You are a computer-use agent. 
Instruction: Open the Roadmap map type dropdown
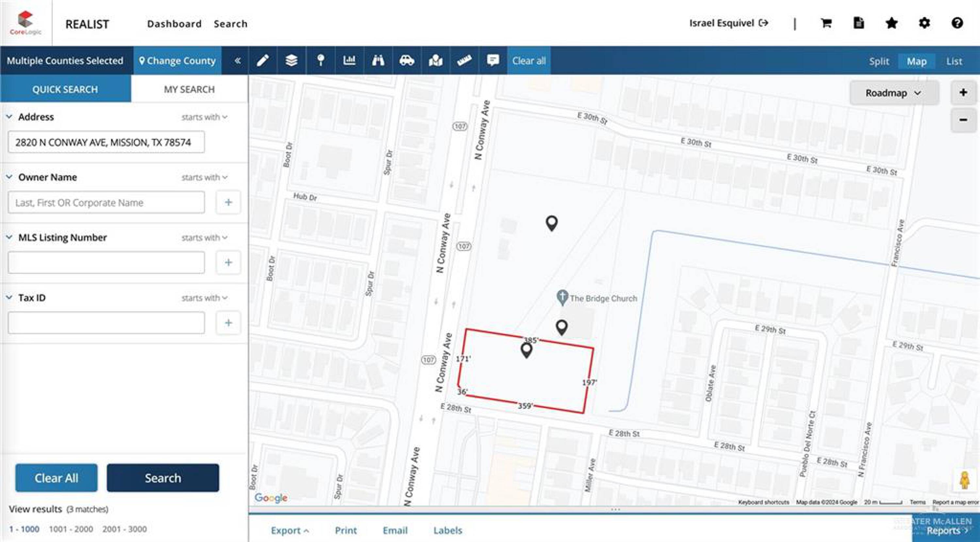pyautogui.click(x=893, y=93)
